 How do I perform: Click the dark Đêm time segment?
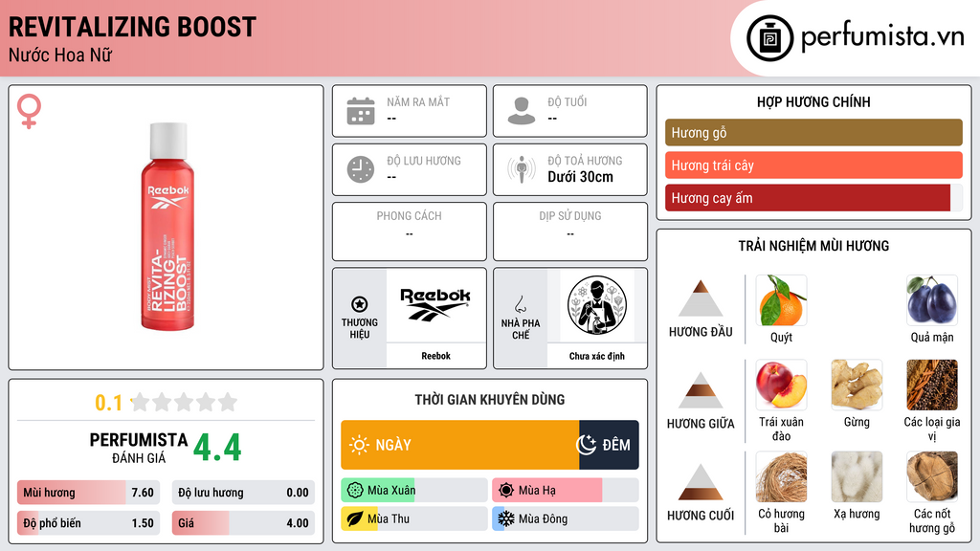[609, 445]
